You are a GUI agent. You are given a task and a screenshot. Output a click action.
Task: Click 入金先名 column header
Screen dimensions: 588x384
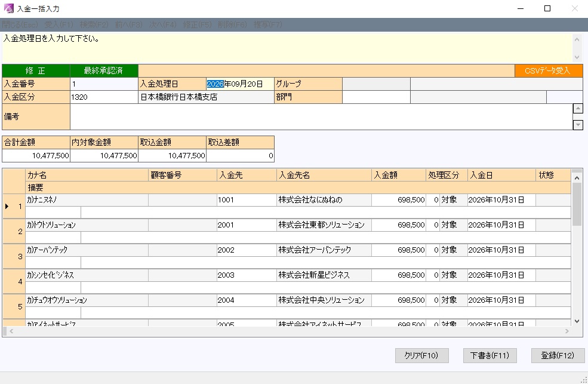click(x=324, y=175)
